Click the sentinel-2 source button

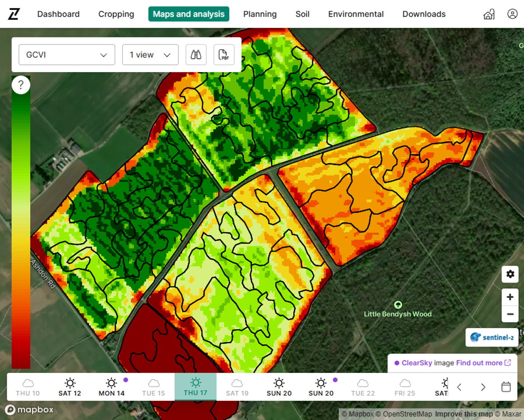[492, 337]
